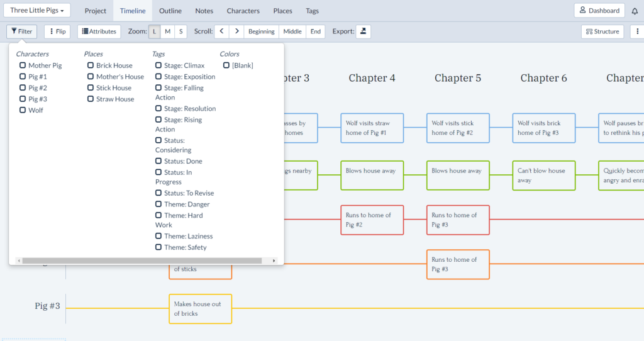Enable the Brick House place filter
The image size is (644, 341).
(x=91, y=65)
